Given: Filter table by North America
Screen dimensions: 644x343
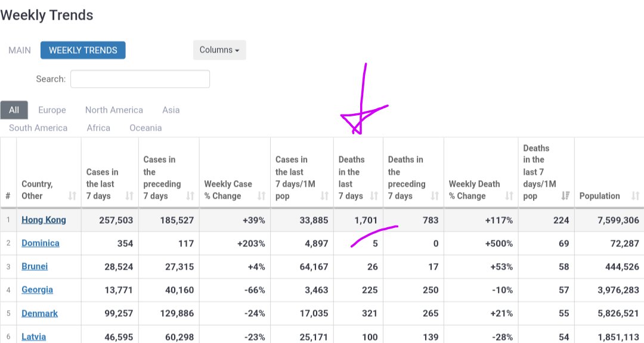Looking at the screenshot, I should (114, 110).
